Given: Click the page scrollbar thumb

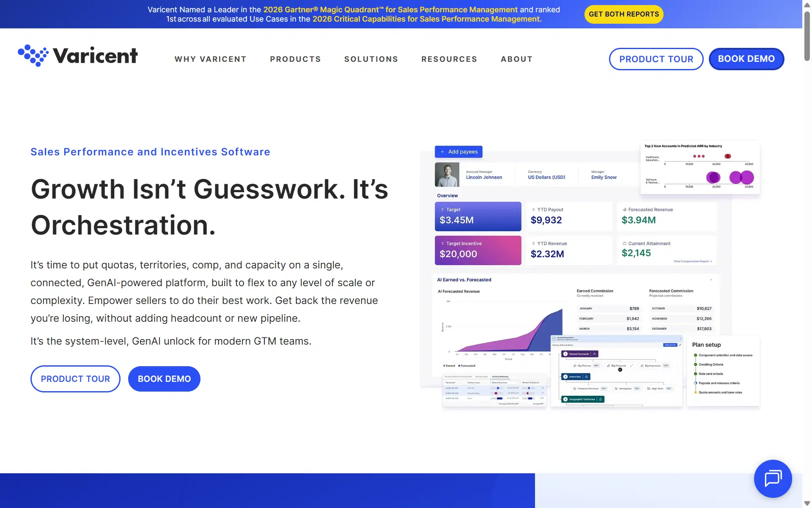Looking at the screenshot, I should pos(807,36).
